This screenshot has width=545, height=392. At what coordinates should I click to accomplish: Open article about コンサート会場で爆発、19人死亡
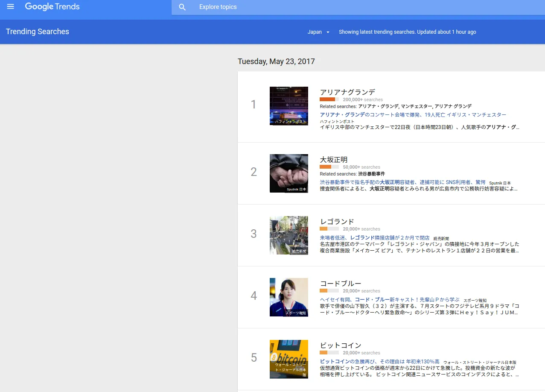413,115
